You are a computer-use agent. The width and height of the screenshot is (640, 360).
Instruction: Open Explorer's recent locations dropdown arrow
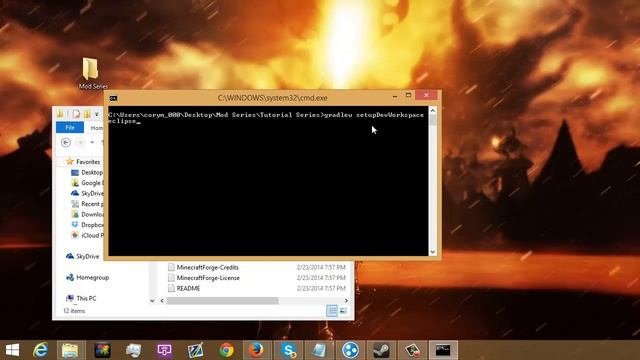[x=92, y=142]
